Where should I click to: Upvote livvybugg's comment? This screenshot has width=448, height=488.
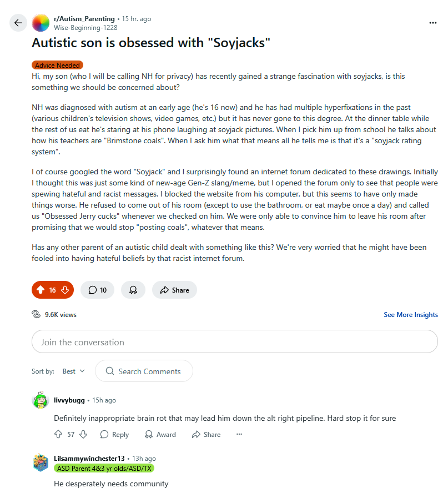58,435
